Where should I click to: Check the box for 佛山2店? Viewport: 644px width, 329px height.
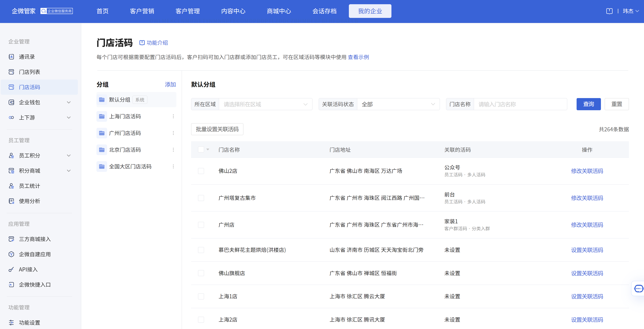point(201,171)
